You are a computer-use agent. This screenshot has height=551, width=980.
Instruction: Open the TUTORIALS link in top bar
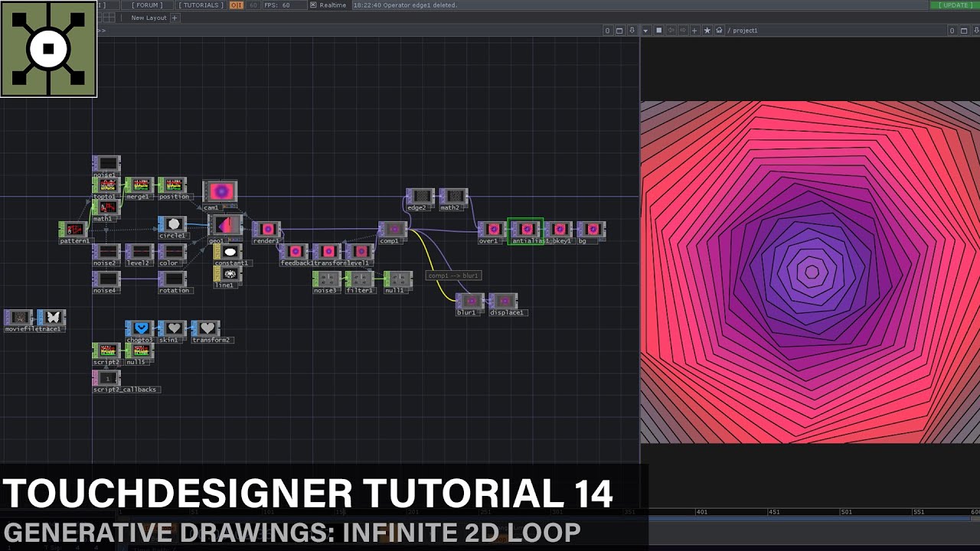click(201, 5)
